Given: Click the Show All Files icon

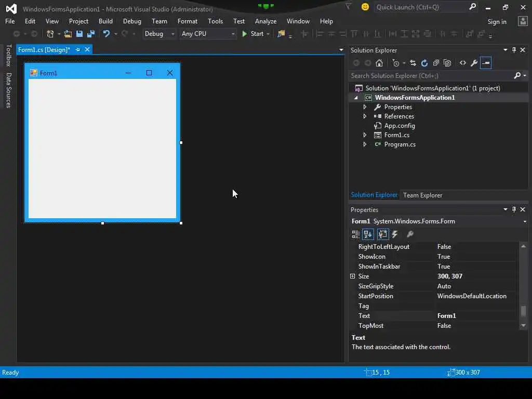Looking at the screenshot, I should (447, 63).
